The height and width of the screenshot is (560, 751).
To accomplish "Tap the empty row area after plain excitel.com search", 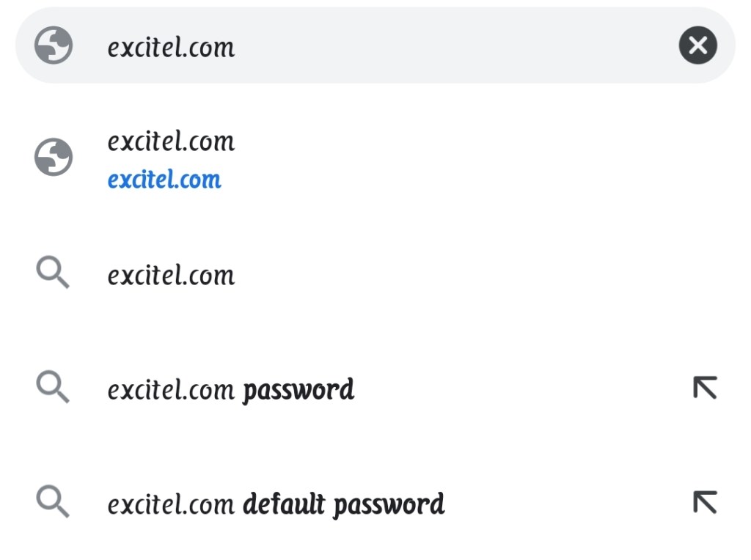I will pos(455,276).
